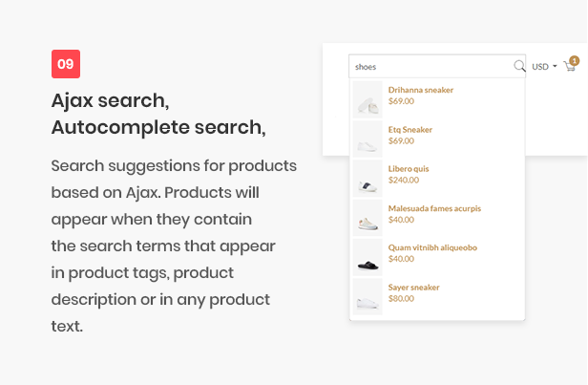Click the cart item count badge
This screenshot has width=588, height=385.
(574, 60)
